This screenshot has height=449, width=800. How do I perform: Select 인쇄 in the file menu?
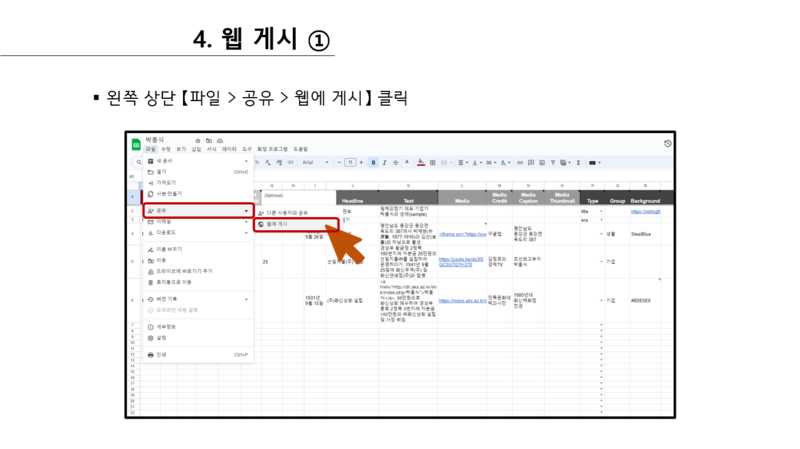tap(198, 355)
